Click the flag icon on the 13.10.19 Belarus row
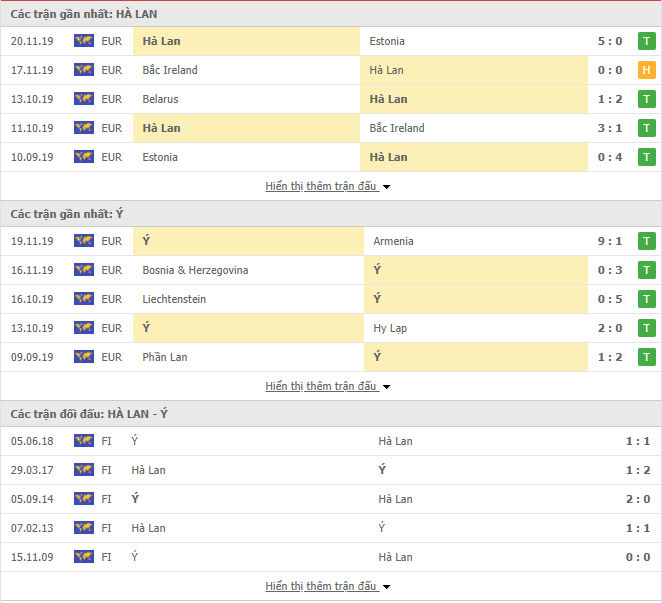This screenshot has height=603, width=662. pos(84,99)
